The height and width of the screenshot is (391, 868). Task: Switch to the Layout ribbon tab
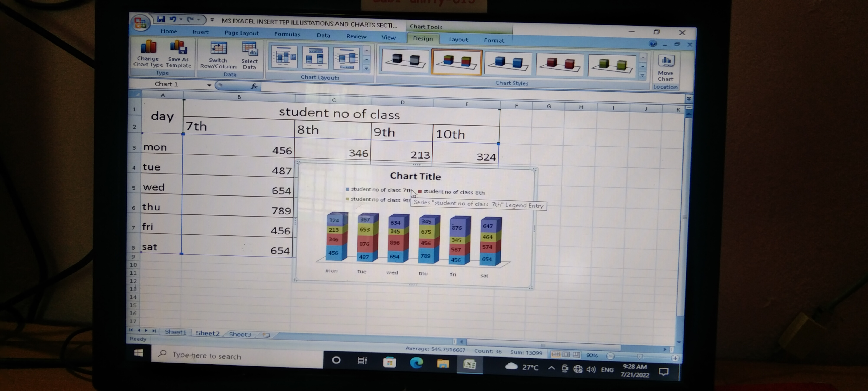pyautogui.click(x=458, y=40)
